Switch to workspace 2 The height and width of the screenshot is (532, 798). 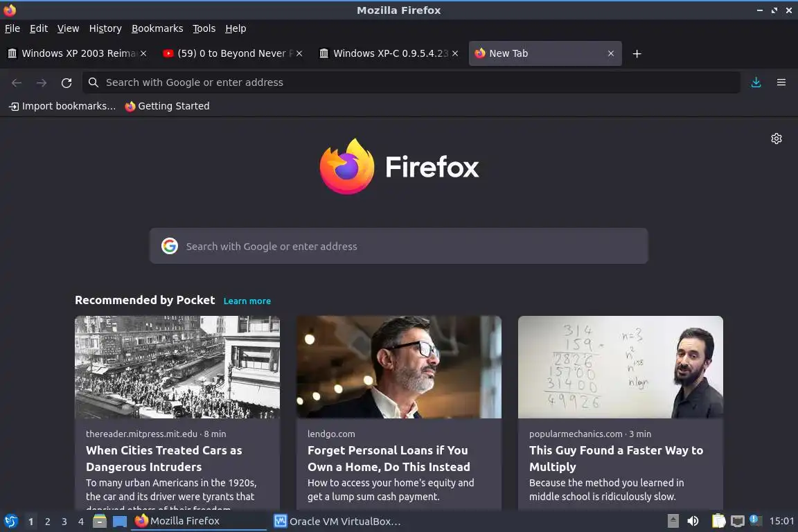(47, 522)
